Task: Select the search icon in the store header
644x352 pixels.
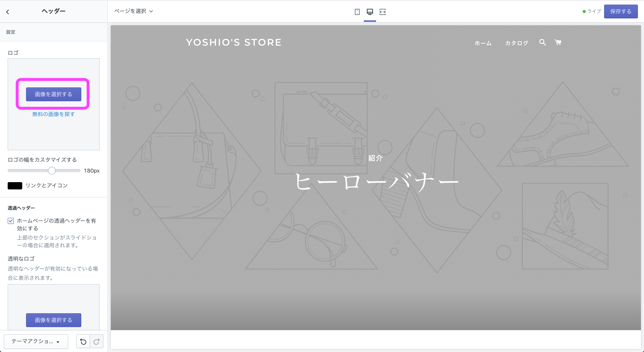Action: (x=542, y=43)
